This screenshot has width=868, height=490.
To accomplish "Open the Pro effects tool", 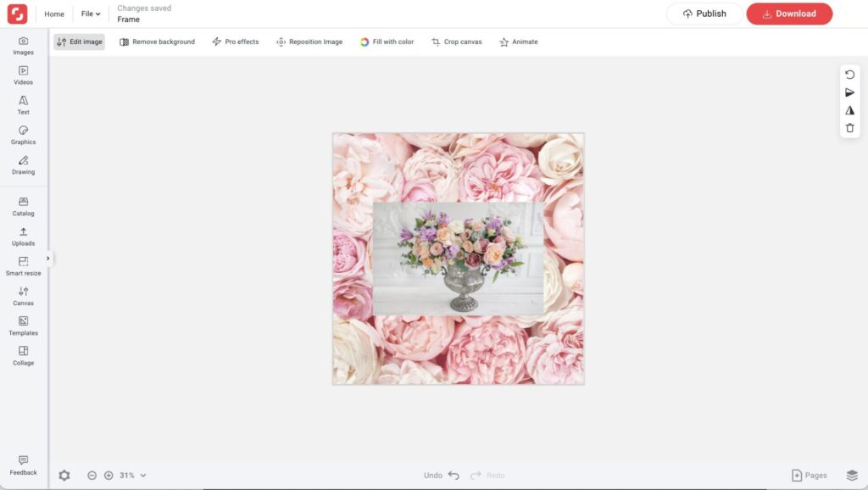I will (235, 41).
